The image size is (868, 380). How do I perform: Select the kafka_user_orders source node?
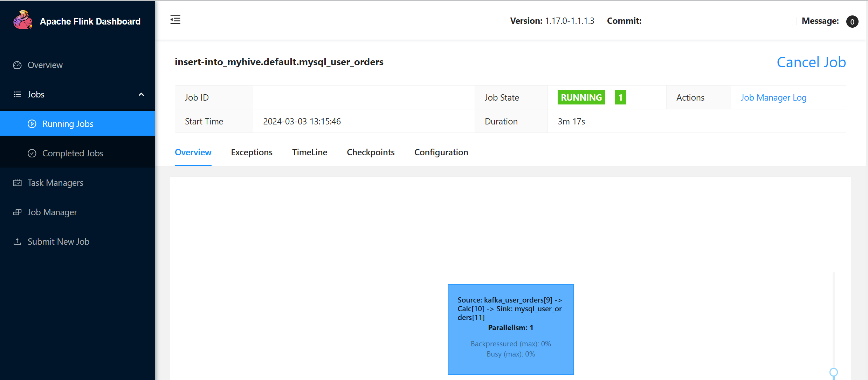[511, 329]
